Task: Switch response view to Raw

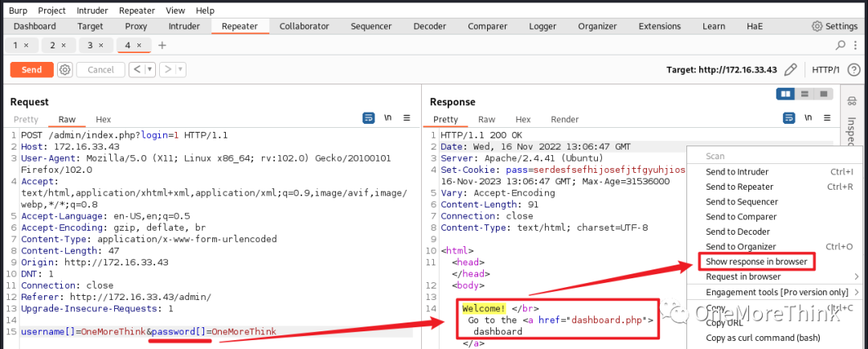Action: [486, 119]
